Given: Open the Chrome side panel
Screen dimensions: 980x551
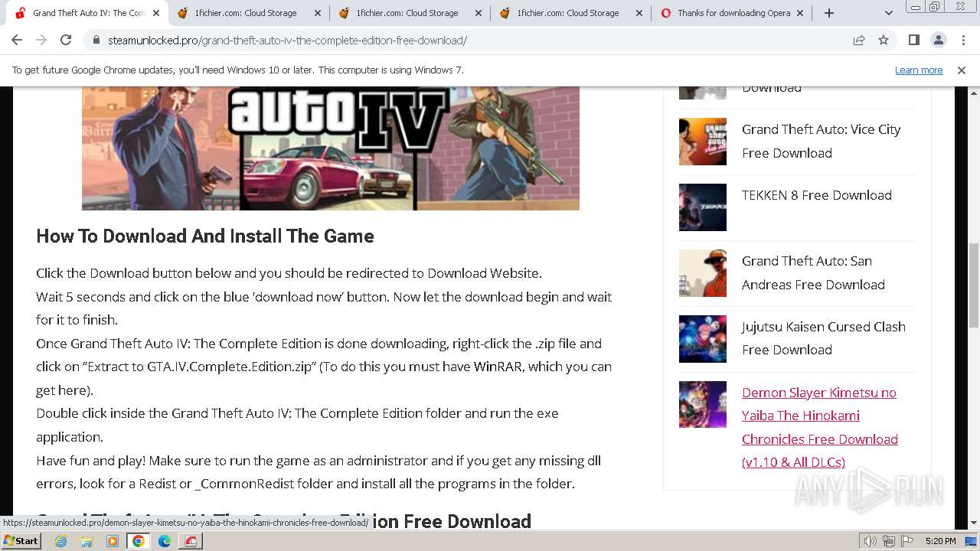Looking at the screenshot, I should pos(913,41).
